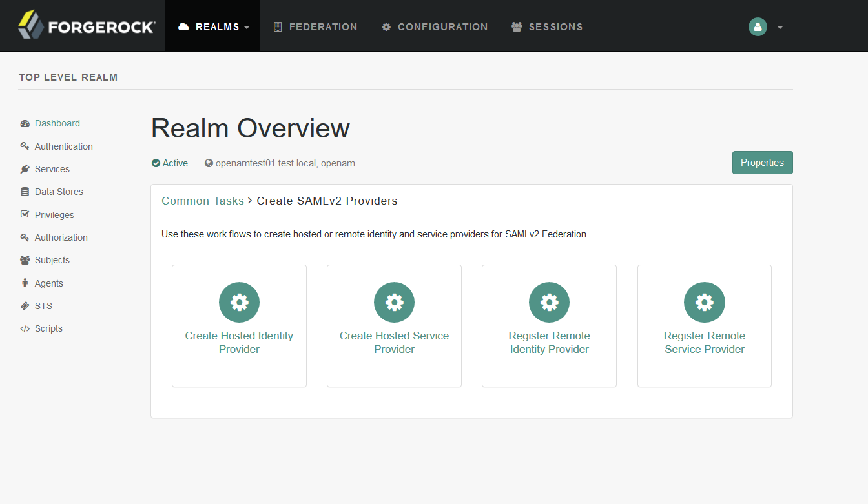Click the ForgeRock logo
Screen dimensions: 868x504
pyautogui.click(x=87, y=26)
